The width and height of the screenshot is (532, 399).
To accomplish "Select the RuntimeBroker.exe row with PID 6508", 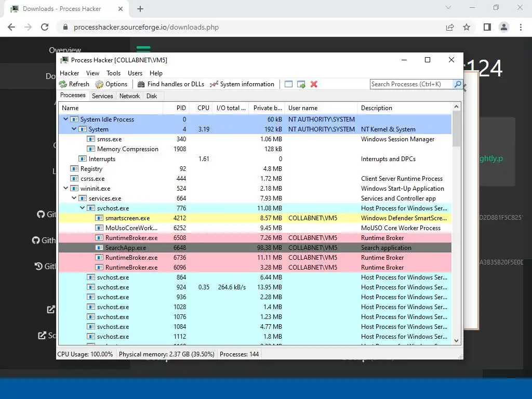I will [255, 238].
